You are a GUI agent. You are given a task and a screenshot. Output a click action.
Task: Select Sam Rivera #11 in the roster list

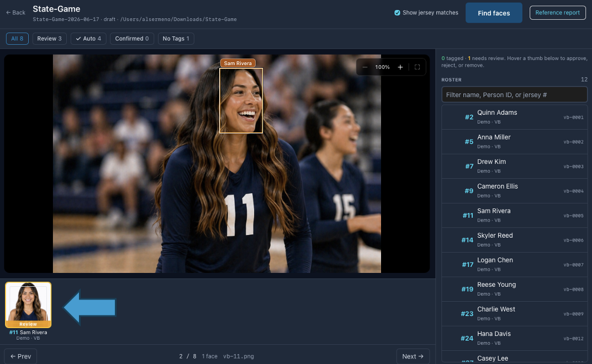click(x=514, y=215)
